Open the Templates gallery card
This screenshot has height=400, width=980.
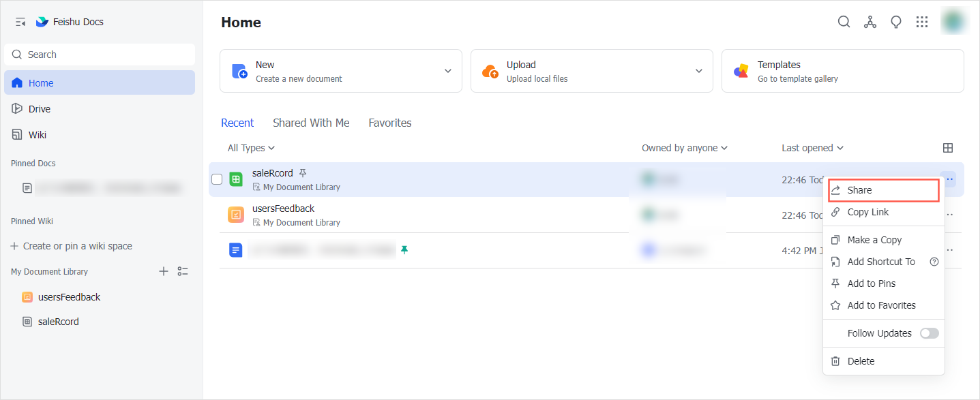point(843,71)
